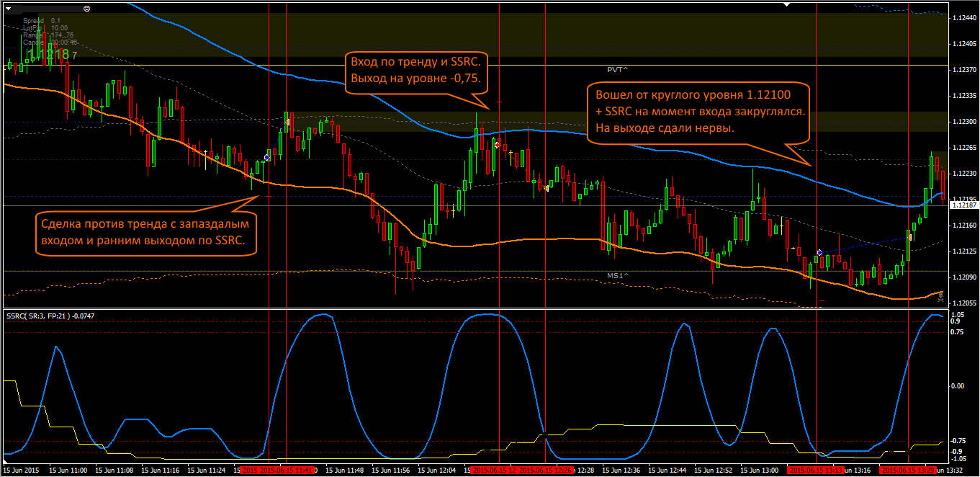Click the 15 Jun 12:04 time label
The height and width of the screenshot is (477, 980).
[437, 470]
